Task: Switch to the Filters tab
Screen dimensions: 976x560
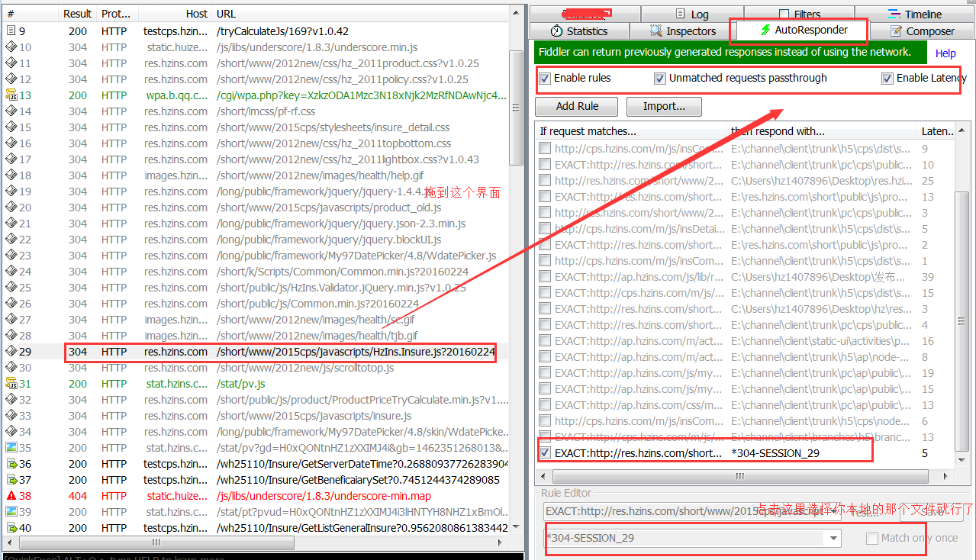Action: pyautogui.click(x=799, y=14)
